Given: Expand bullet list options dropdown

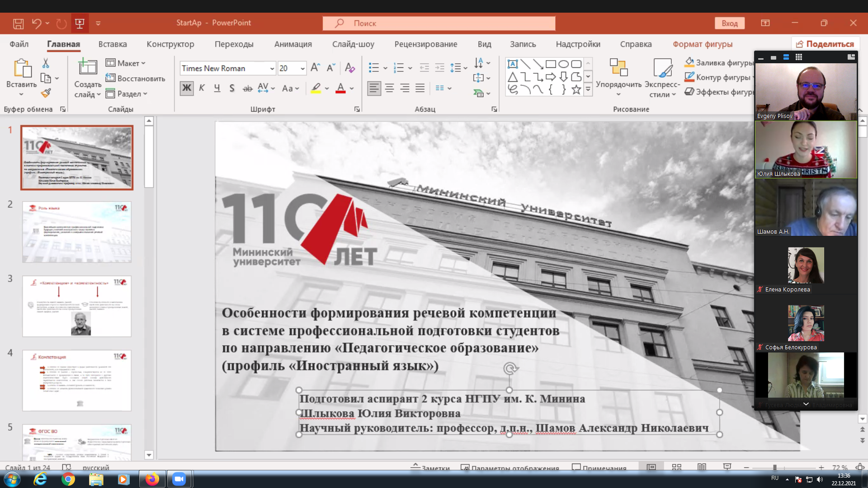Looking at the screenshot, I should tap(385, 68).
